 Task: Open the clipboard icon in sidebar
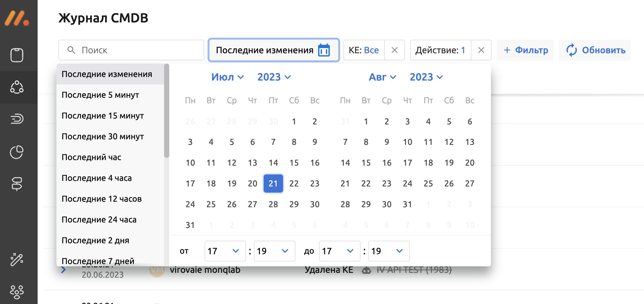coord(17,55)
